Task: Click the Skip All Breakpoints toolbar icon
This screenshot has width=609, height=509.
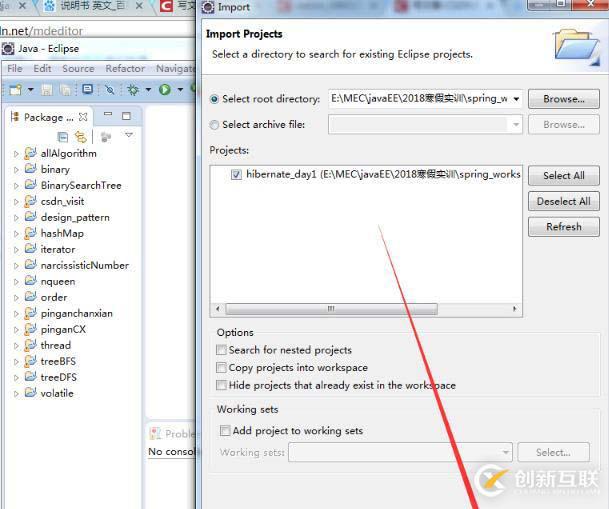Action: (110, 90)
